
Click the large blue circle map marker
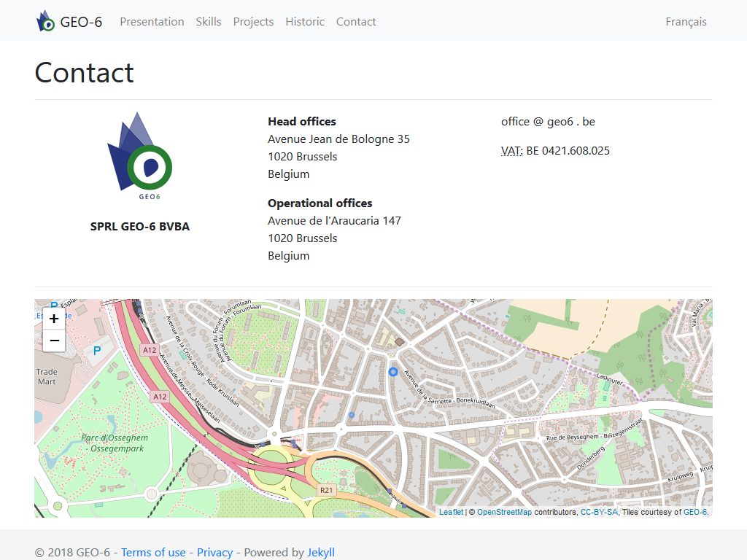click(x=393, y=372)
